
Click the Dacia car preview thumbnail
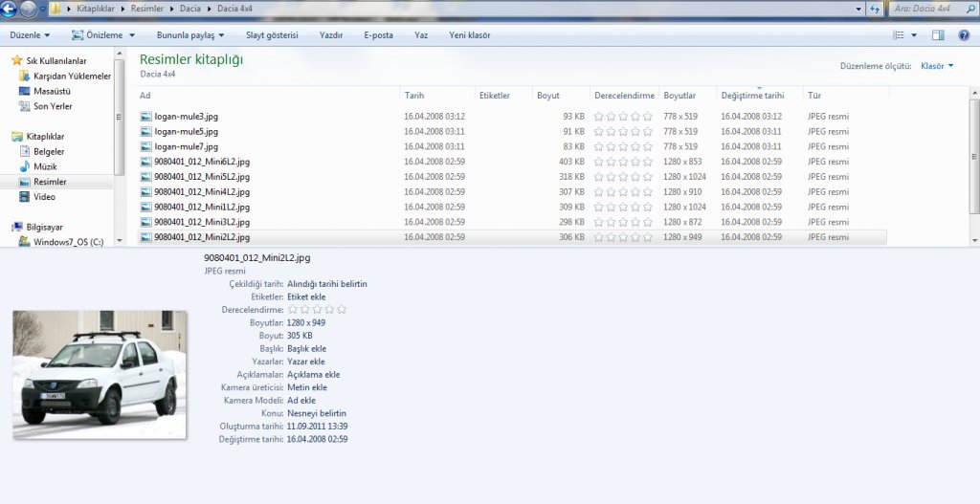100,374
